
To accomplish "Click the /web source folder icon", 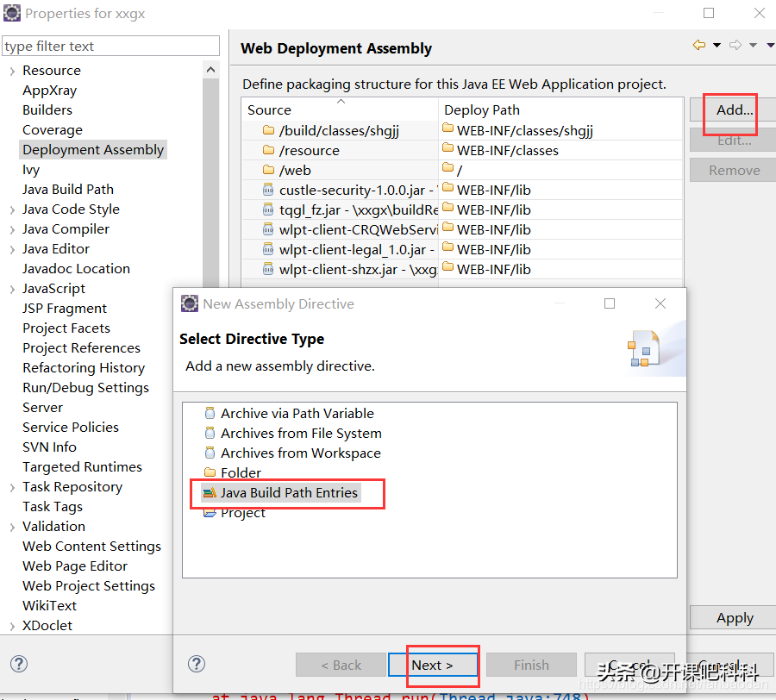I will click(268, 170).
